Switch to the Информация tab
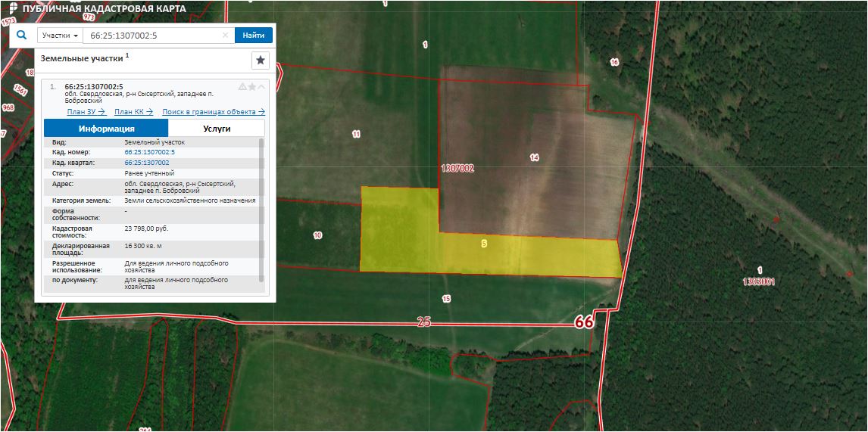This screenshot has width=868, height=432. pos(106,129)
